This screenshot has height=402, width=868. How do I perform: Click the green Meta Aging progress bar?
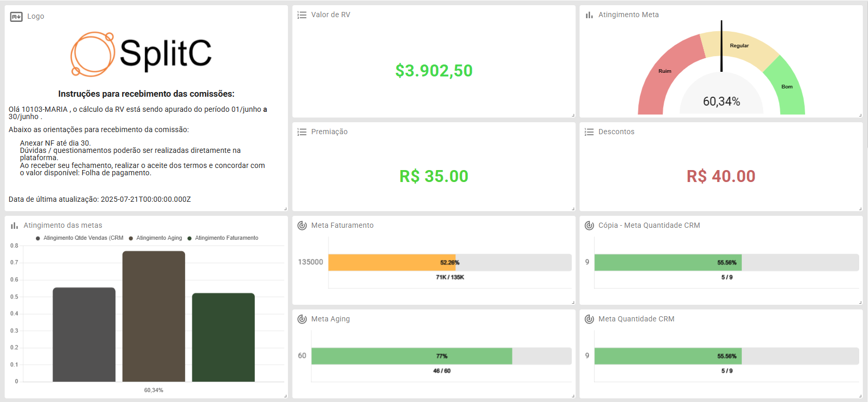click(412, 356)
